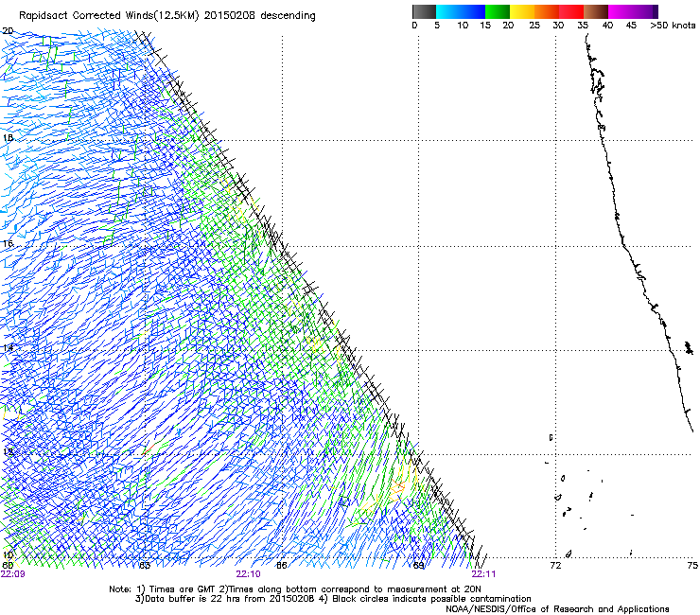Viewport: 700px width, 615px height.
Task: Click the blue 5–15 knots legend band
Action: pyautogui.click(x=460, y=11)
